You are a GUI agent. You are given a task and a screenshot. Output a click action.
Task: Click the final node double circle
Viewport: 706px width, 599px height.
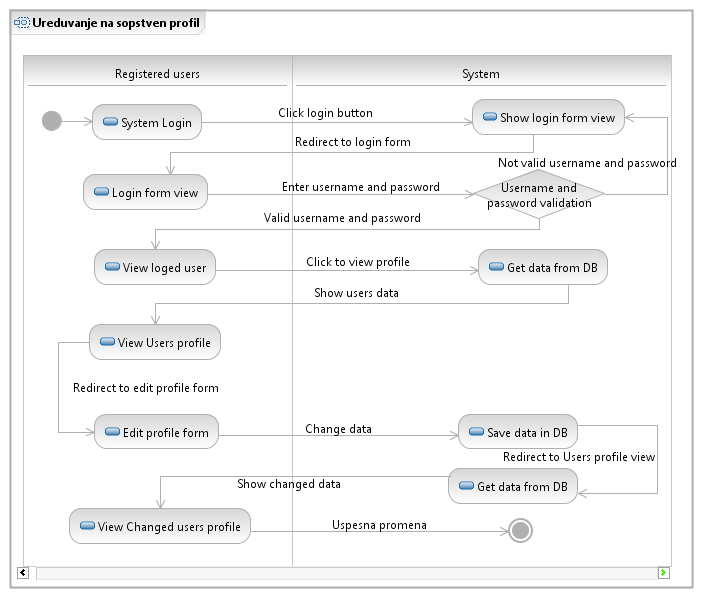tap(519, 530)
